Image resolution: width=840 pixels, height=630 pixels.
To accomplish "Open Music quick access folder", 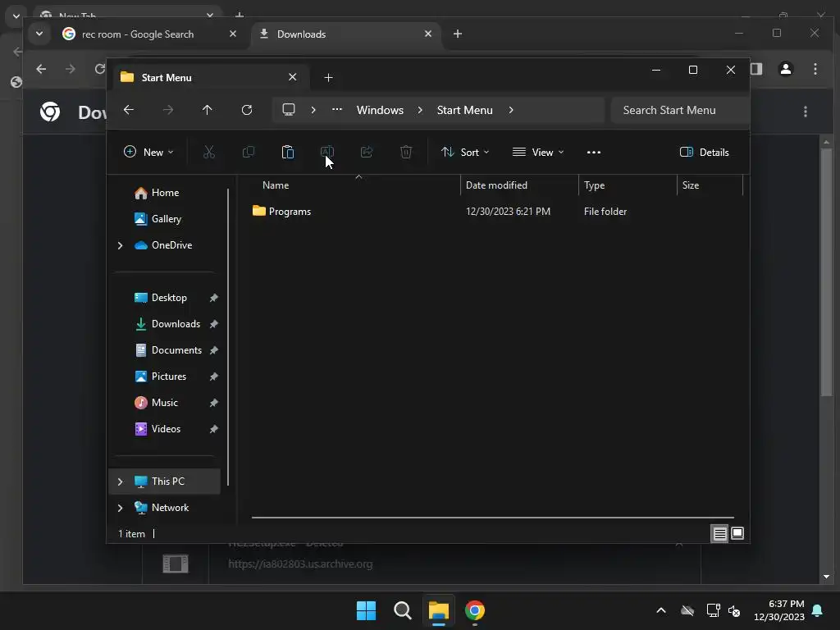I will point(164,403).
